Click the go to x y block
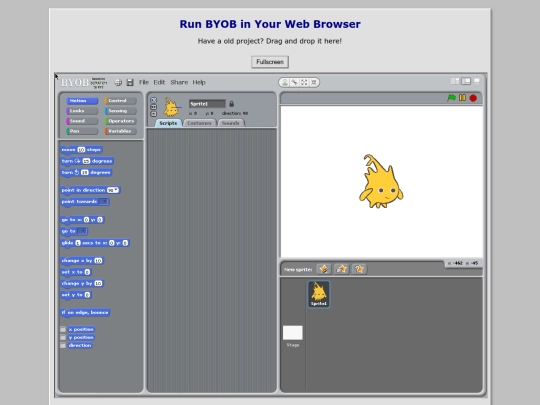540x405 pixels. pyautogui.click(x=82, y=220)
